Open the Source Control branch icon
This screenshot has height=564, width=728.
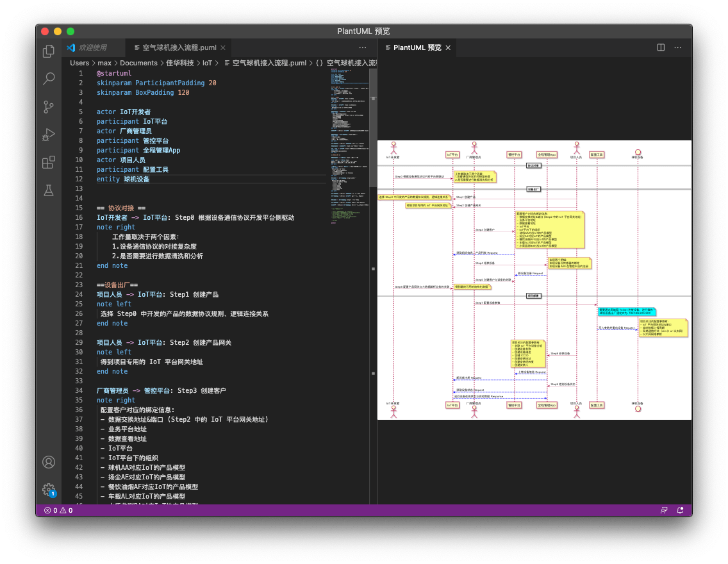[48, 106]
